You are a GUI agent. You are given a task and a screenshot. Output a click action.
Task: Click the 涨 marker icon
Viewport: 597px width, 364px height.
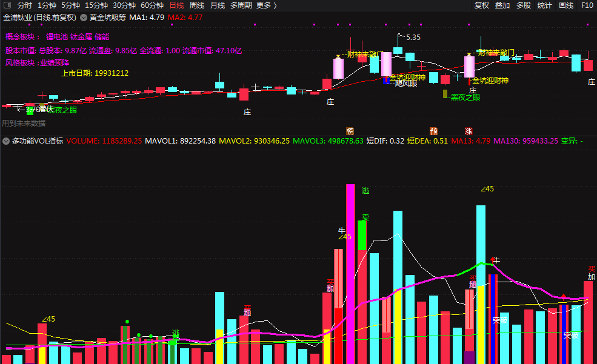[469, 131]
